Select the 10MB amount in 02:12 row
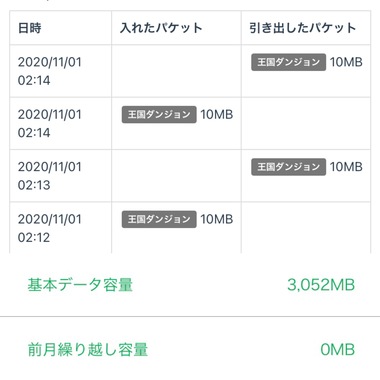The image size is (380, 380). point(217,219)
